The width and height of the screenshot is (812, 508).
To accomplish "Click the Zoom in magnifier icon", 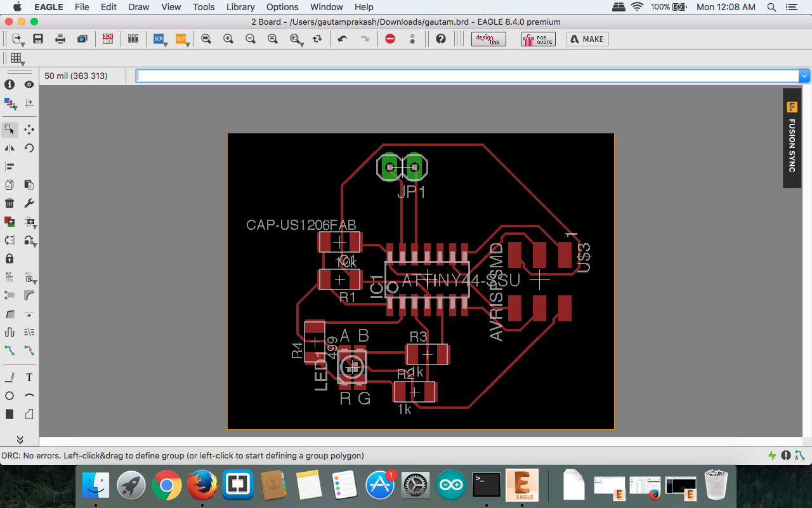I will coord(228,39).
